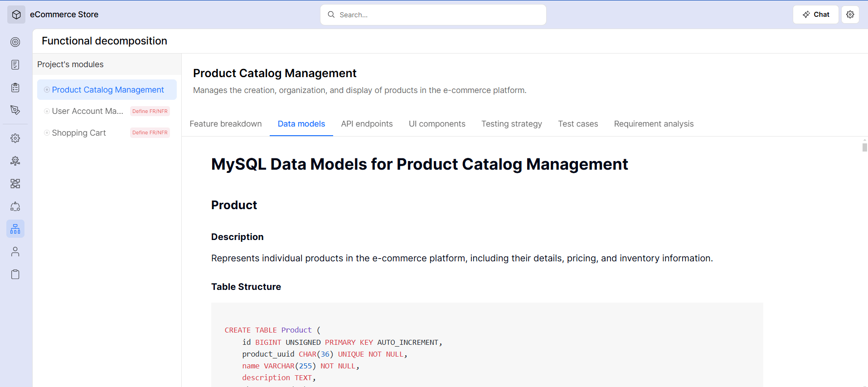Open the gear with nodes sidebar icon

coord(15,161)
